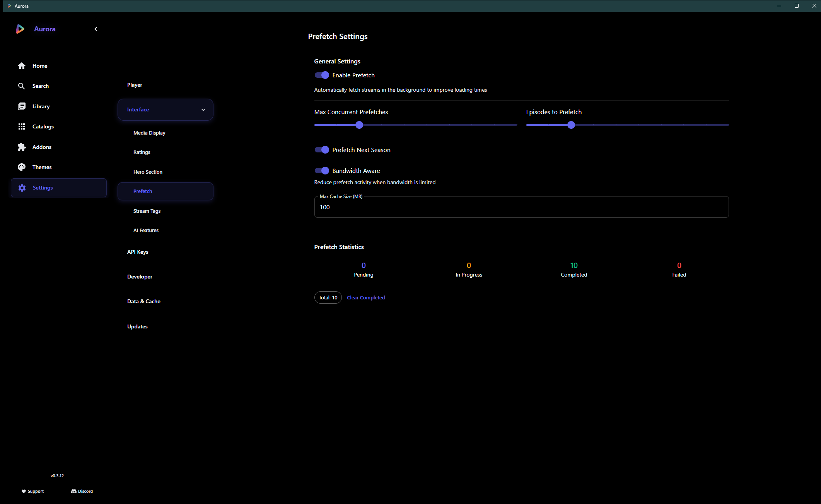Open the Stream Tags settings page

coord(147,211)
